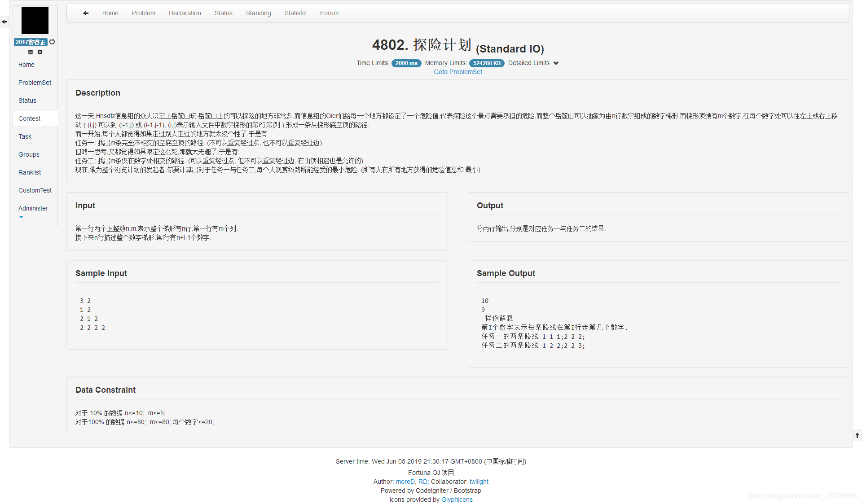This screenshot has width=862, height=504.
Task: Open the Statistic tab
Action: coord(295,13)
